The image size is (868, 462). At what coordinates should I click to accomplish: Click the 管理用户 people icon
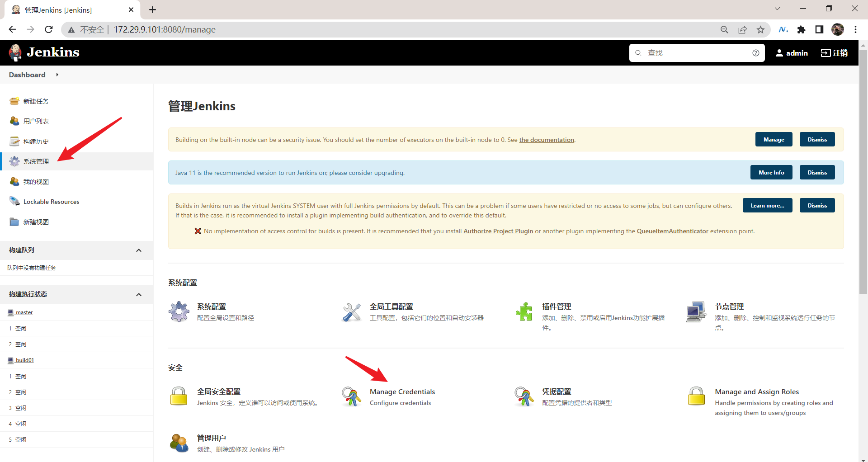point(179,443)
